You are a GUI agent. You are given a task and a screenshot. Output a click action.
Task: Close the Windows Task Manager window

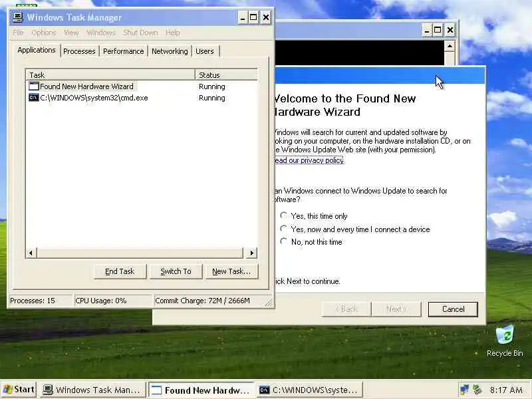point(266,17)
